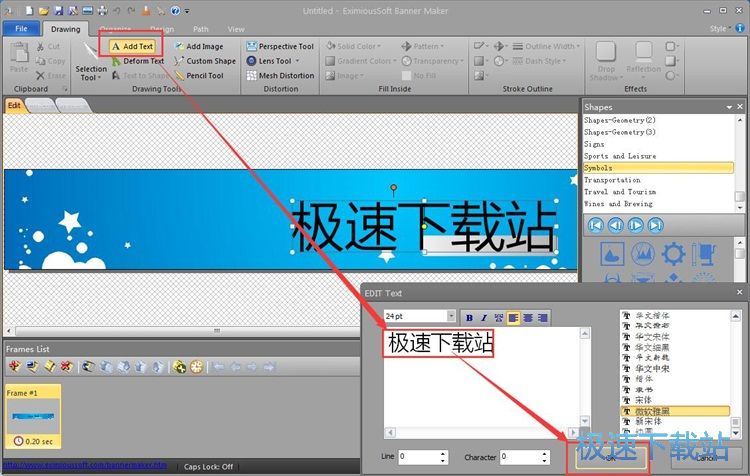750x476 pixels.
Task: Choose 微软雅黑 font in list
Action: point(675,411)
